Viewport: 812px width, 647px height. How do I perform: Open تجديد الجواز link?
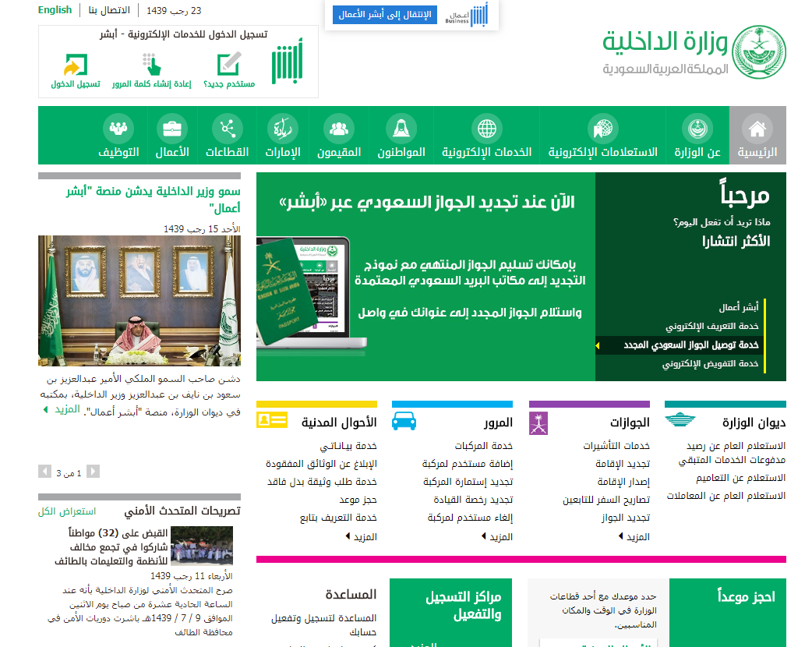(x=626, y=518)
